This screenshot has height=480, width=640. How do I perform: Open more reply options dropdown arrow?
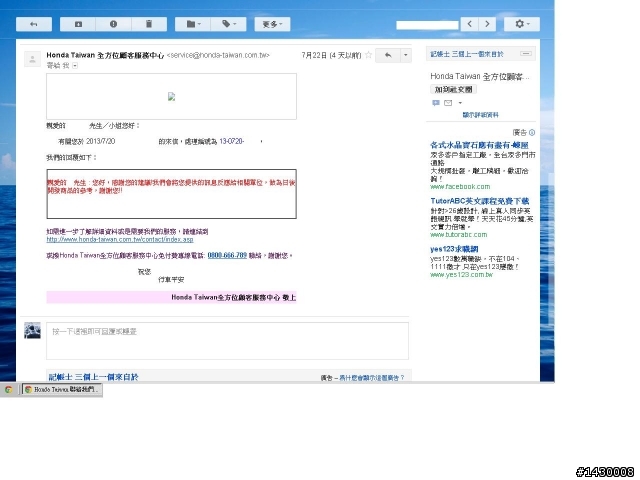tap(406, 55)
